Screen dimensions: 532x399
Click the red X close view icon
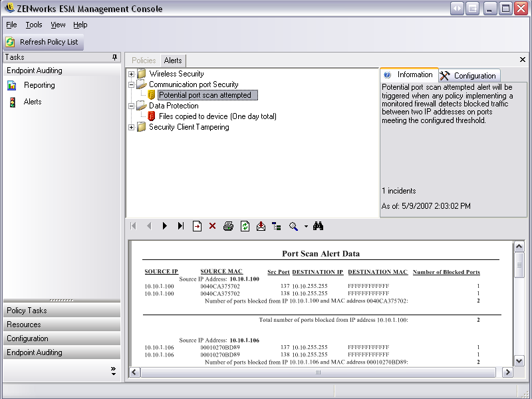(x=212, y=226)
